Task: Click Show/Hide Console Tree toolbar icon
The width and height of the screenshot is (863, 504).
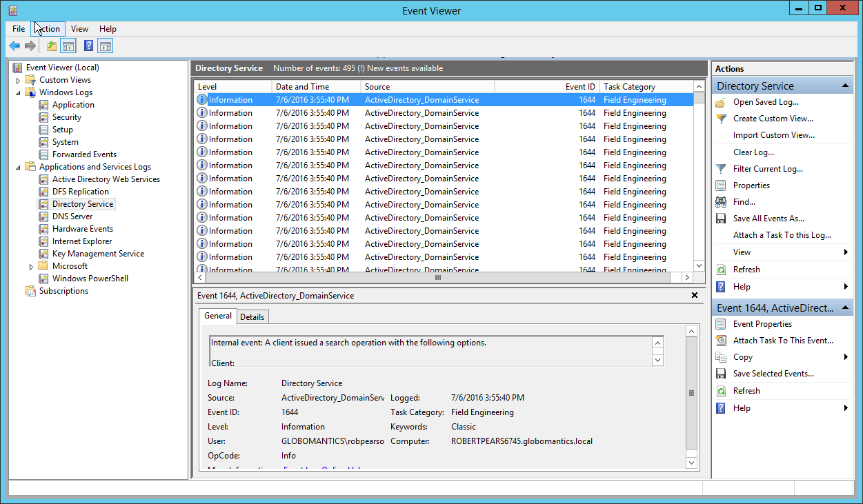Action: (68, 46)
